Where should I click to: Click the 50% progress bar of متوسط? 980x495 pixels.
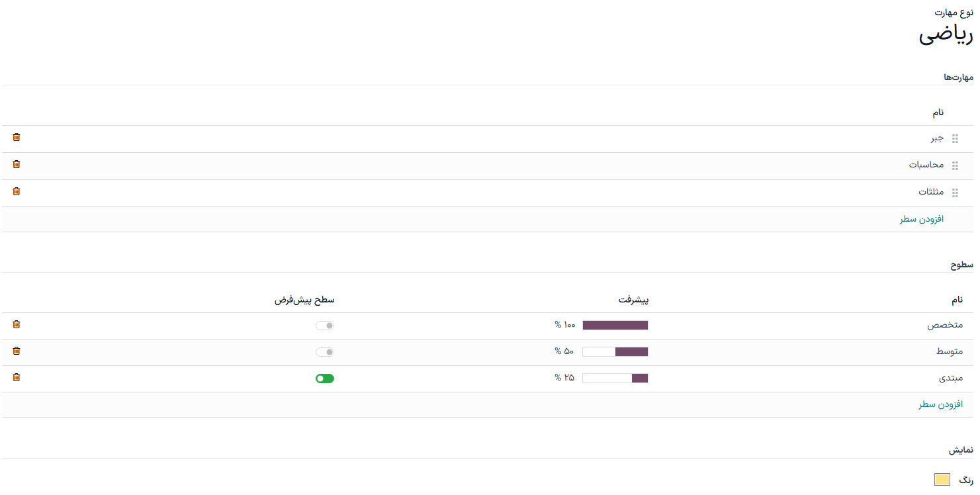(615, 352)
